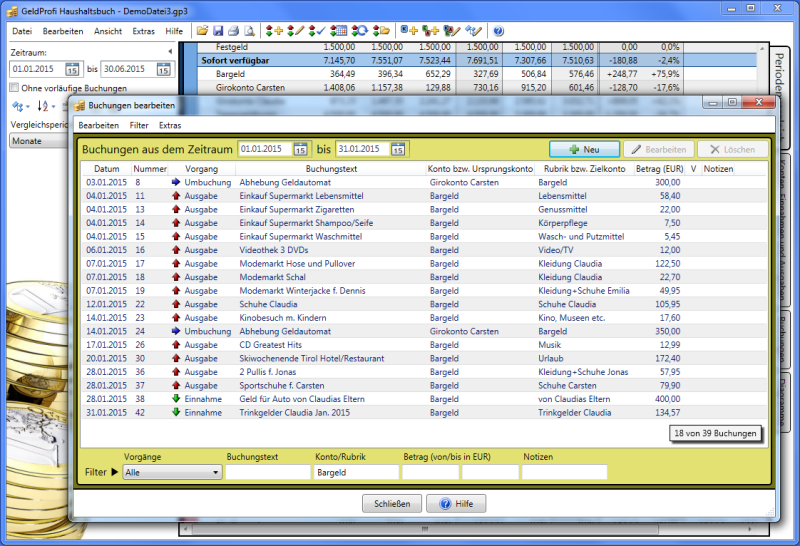Open the Filter menu in Buchungen dialog
Image resolution: width=800 pixels, height=546 pixels.
[139, 125]
